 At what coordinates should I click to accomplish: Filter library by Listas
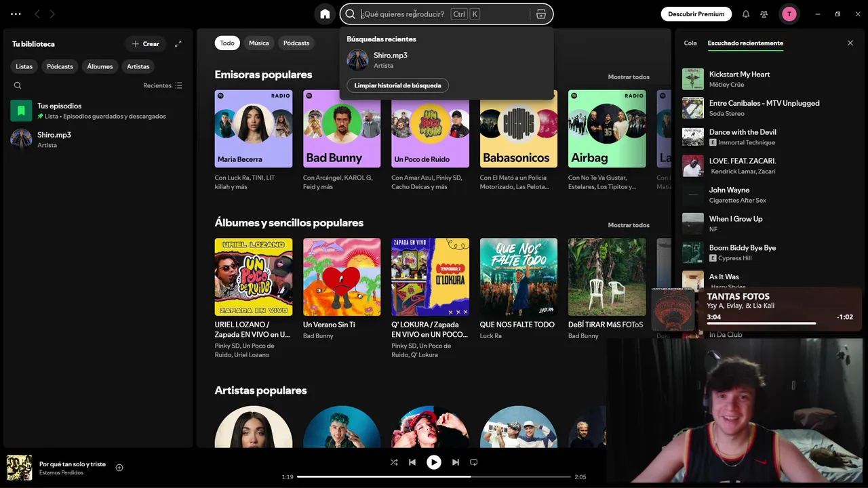pos(24,66)
